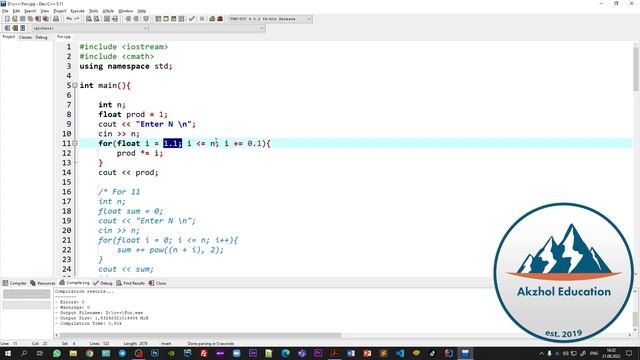Click the Replace toolbar icon
Screen dimensions: 640x360
96,19
